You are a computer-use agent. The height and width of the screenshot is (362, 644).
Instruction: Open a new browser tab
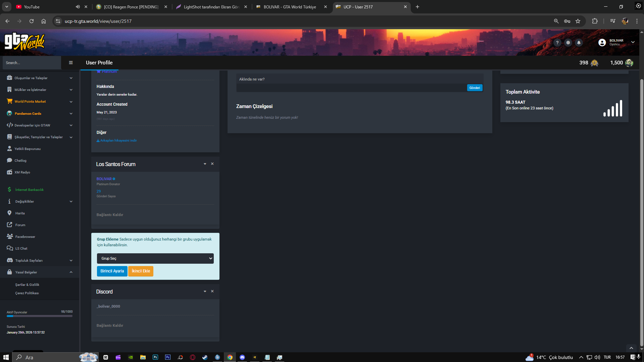[x=417, y=7]
